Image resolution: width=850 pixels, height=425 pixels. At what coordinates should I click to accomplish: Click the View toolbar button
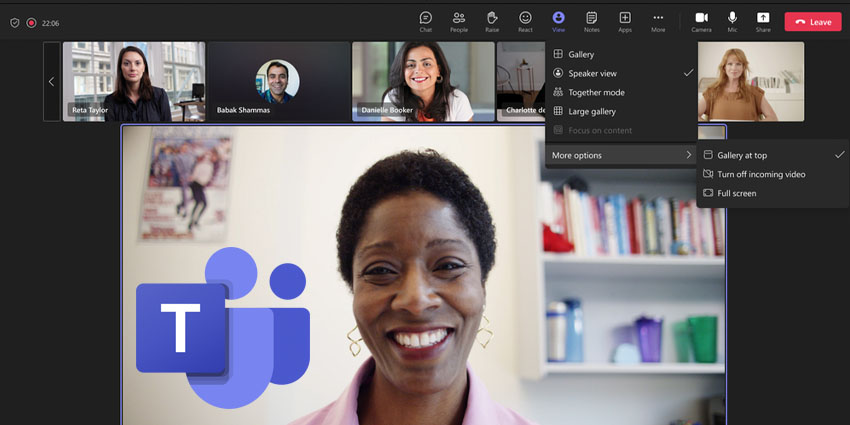click(x=558, y=22)
